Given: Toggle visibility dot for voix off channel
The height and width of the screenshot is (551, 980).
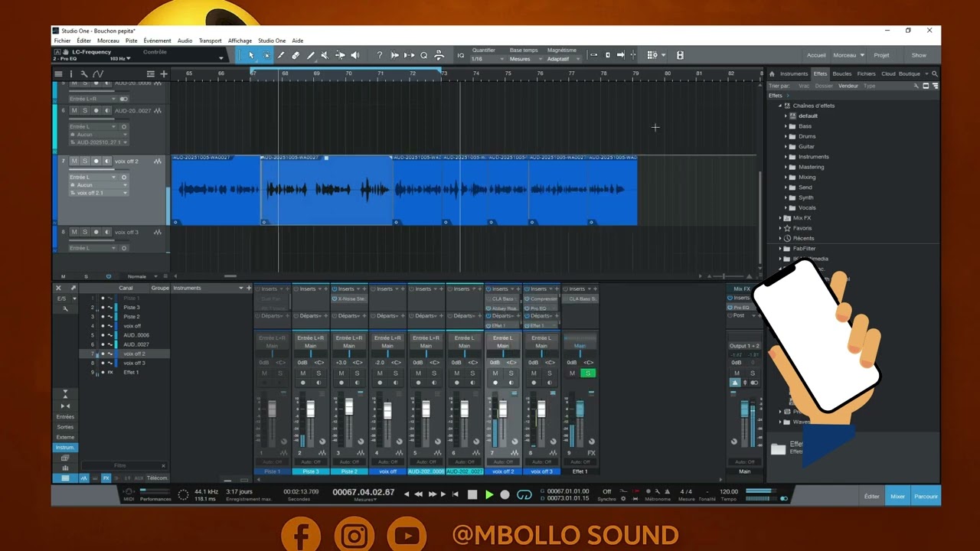Looking at the screenshot, I should click(103, 326).
